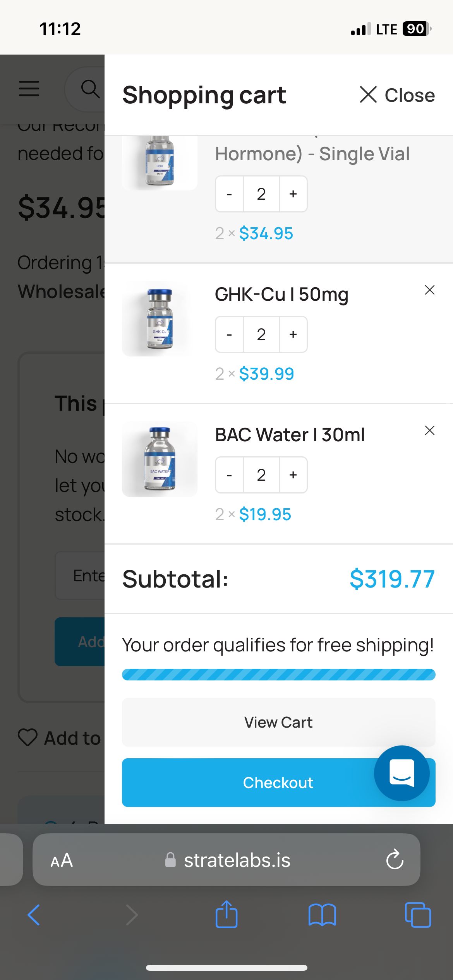This screenshot has width=453, height=980.
Task: Open the Safari share sheet
Action: pos(226,915)
